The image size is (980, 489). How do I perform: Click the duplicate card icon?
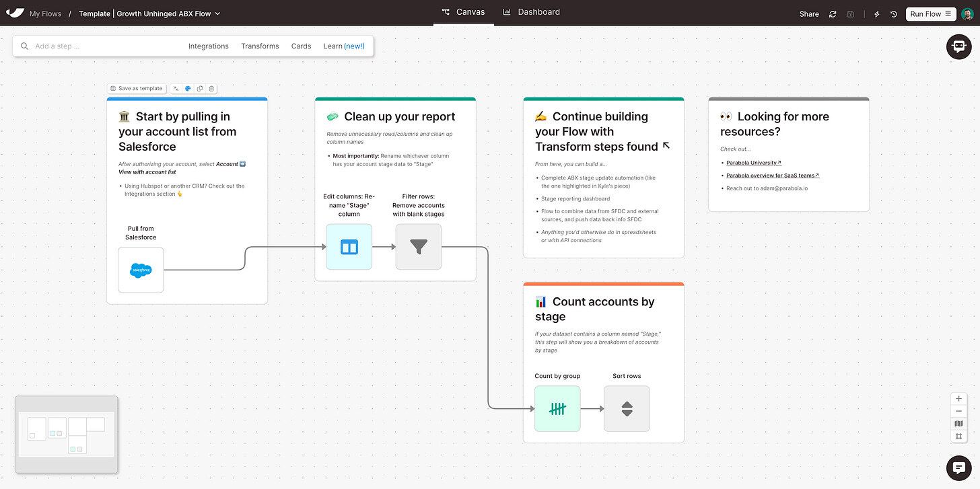tap(199, 88)
